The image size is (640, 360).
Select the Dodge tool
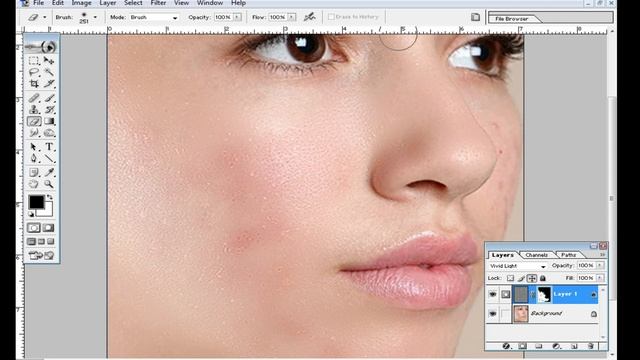click(49, 133)
